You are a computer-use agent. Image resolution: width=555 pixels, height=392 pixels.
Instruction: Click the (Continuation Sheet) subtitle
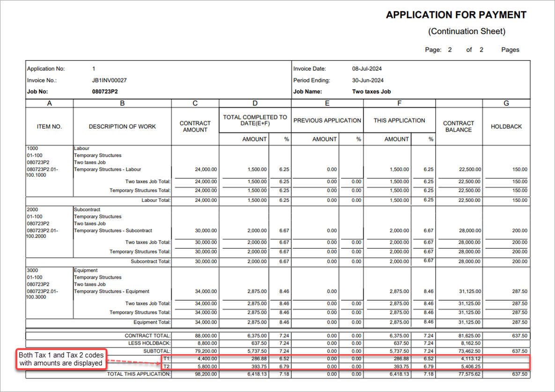[x=466, y=31]
